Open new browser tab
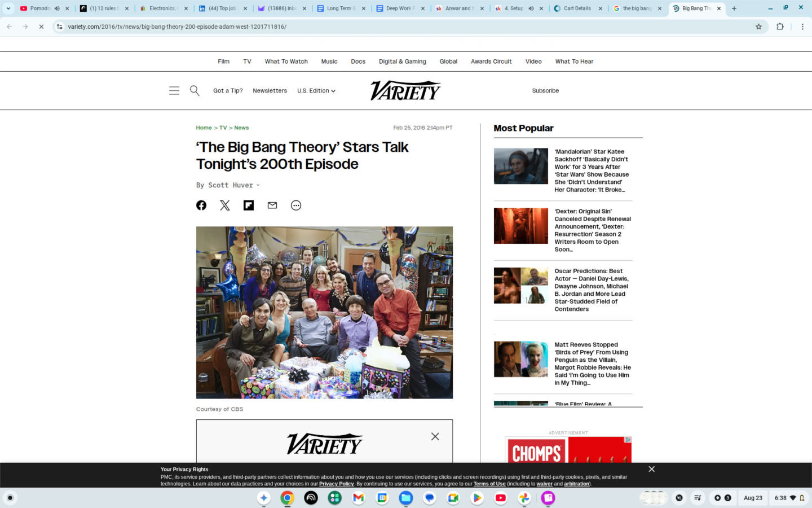This screenshot has width=812, height=508. [734, 8]
